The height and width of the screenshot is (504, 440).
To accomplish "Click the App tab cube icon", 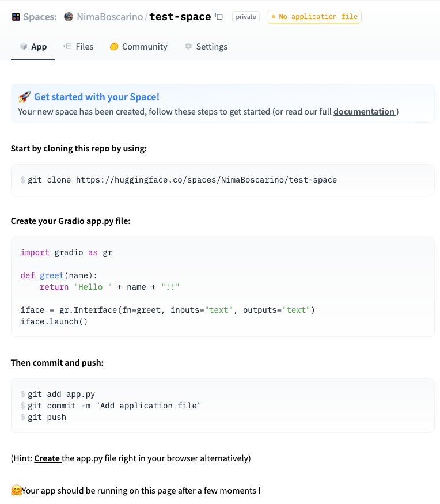I will (24, 46).
